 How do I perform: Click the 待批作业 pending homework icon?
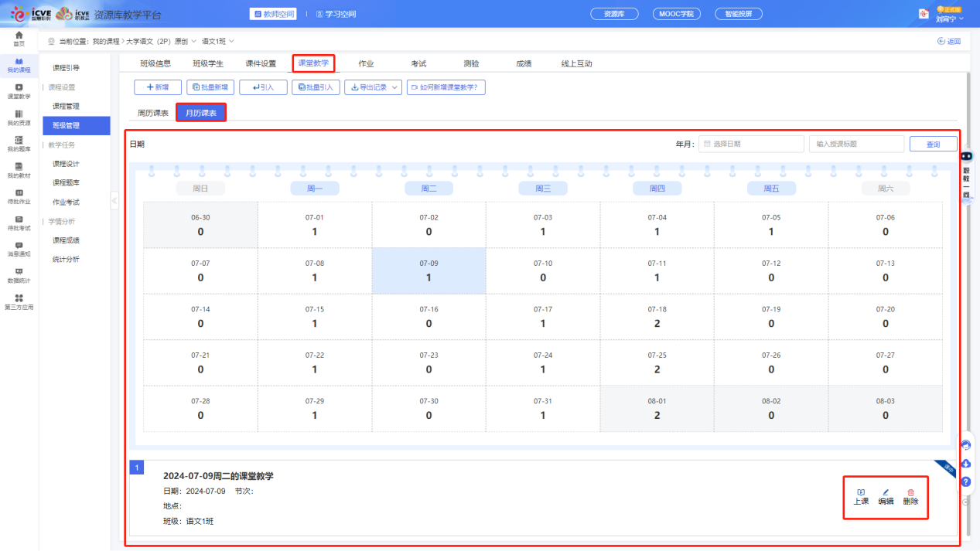pos(19,192)
